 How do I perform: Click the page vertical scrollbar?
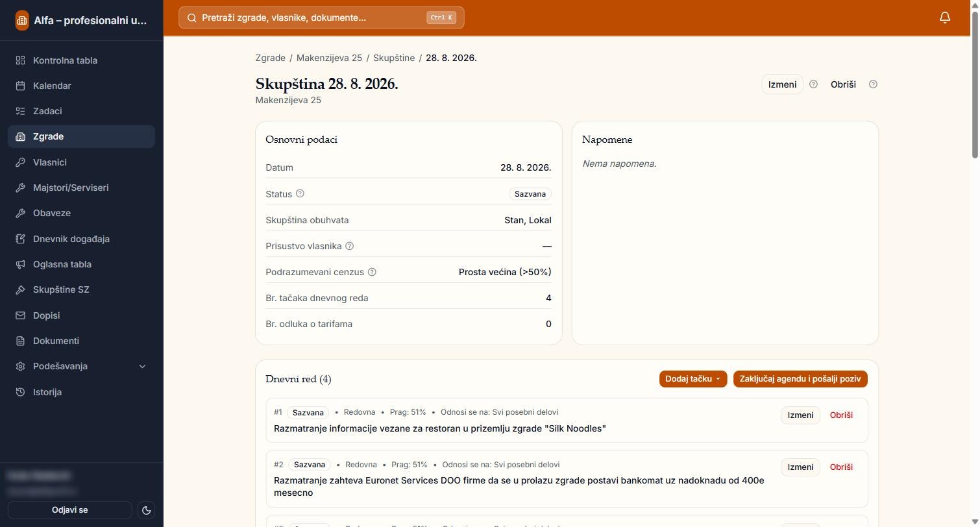coord(975,84)
